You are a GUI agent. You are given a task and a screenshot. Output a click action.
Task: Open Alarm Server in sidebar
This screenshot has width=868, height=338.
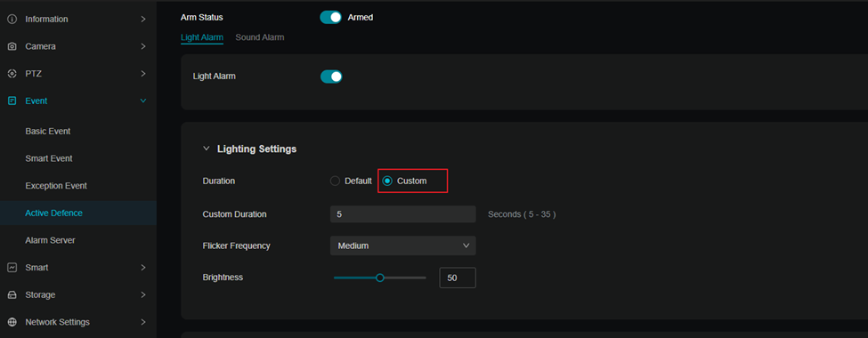(x=50, y=240)
